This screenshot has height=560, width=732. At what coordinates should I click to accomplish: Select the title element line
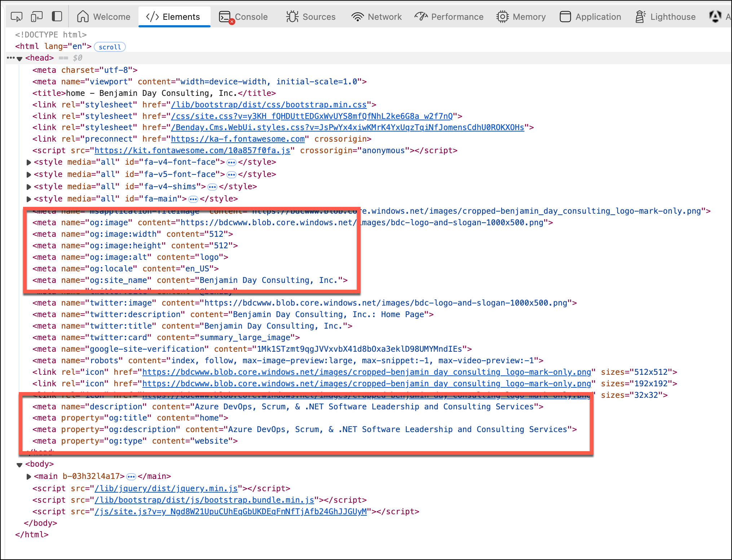click(154, 93)
